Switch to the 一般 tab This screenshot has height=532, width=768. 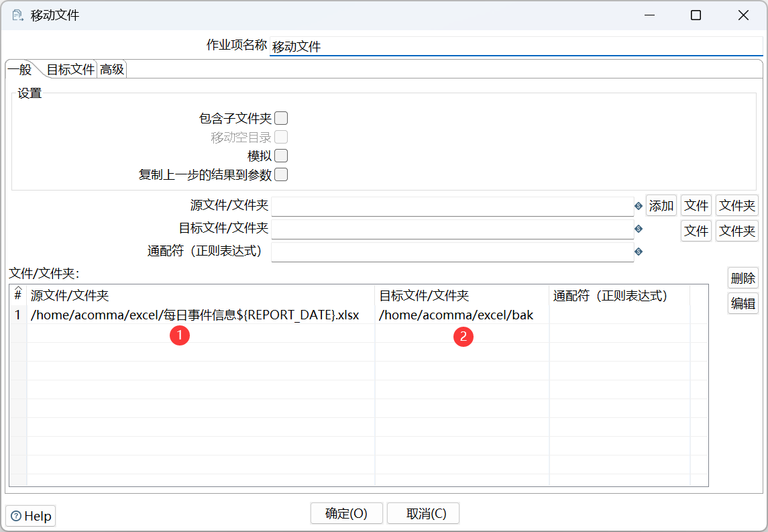coord(20,70)
